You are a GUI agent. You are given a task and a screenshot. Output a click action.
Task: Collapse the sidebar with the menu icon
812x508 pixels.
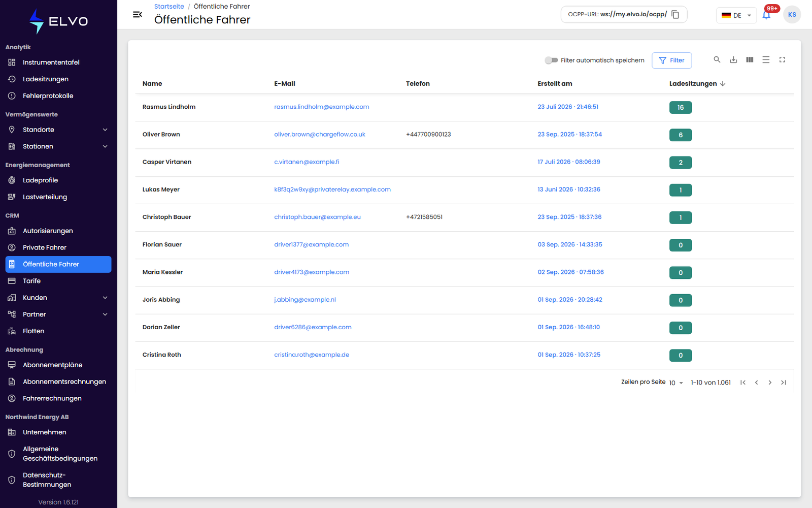click(x=137, y=15)
